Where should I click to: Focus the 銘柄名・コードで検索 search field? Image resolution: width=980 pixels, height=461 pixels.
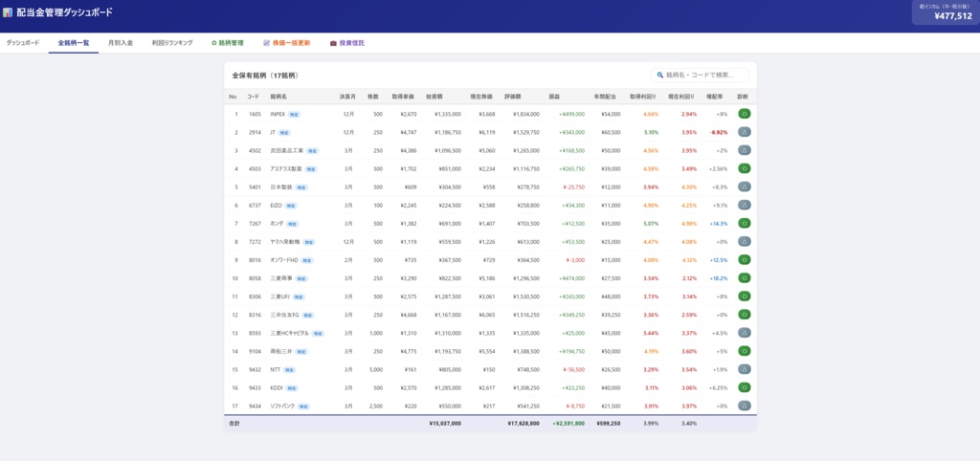point(700,75)
